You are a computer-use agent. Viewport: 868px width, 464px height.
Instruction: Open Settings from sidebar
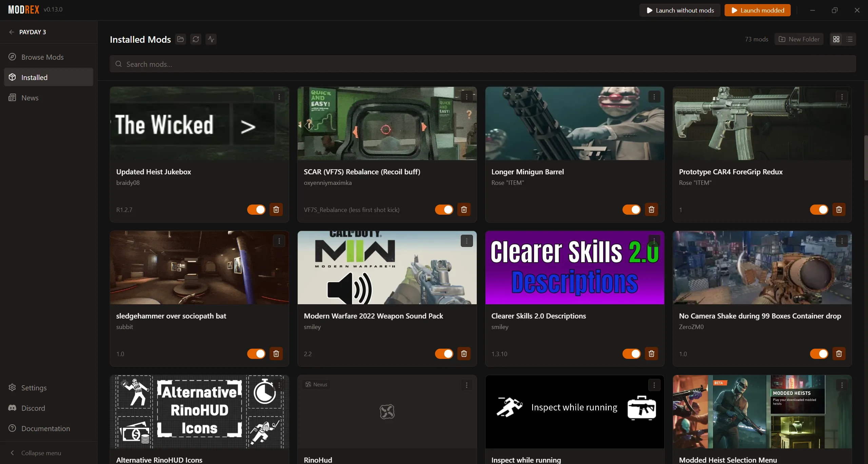[48, 388]
